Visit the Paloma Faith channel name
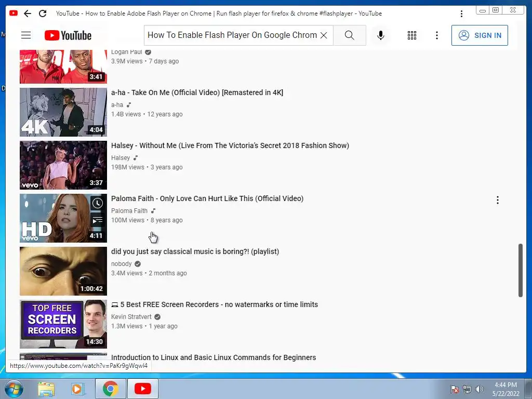This screenshot has width=532, height=399. [129, 211]
